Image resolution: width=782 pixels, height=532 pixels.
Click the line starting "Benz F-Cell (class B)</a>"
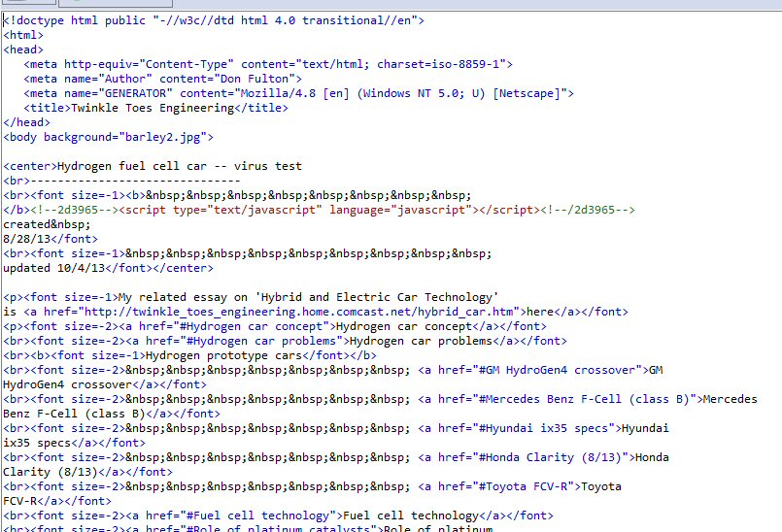tap(111, 414)
